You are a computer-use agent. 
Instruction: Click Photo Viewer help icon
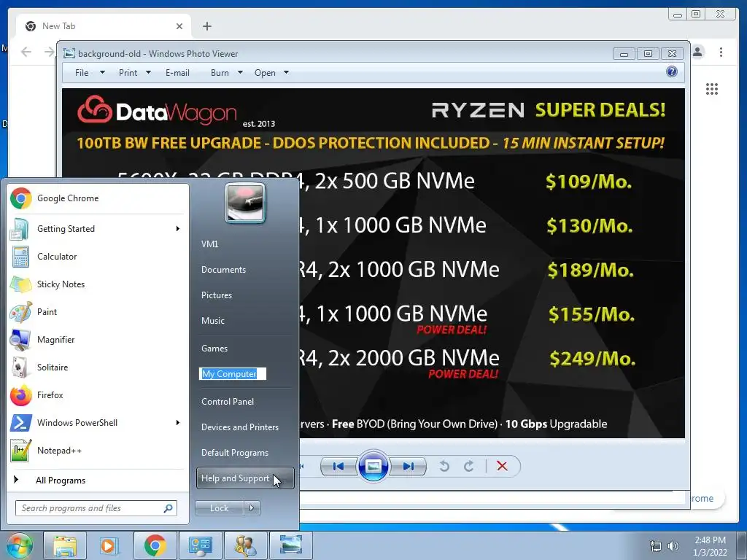672,72
